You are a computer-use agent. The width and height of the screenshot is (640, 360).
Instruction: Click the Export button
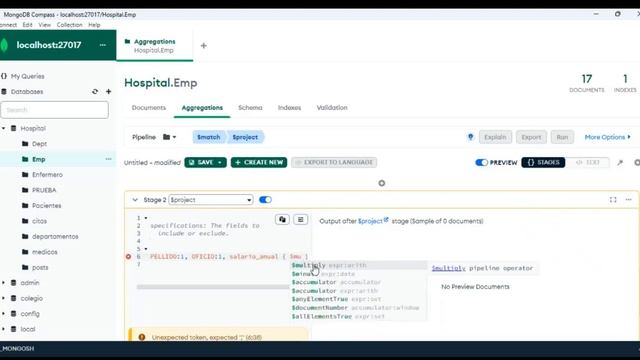[531, 137]
